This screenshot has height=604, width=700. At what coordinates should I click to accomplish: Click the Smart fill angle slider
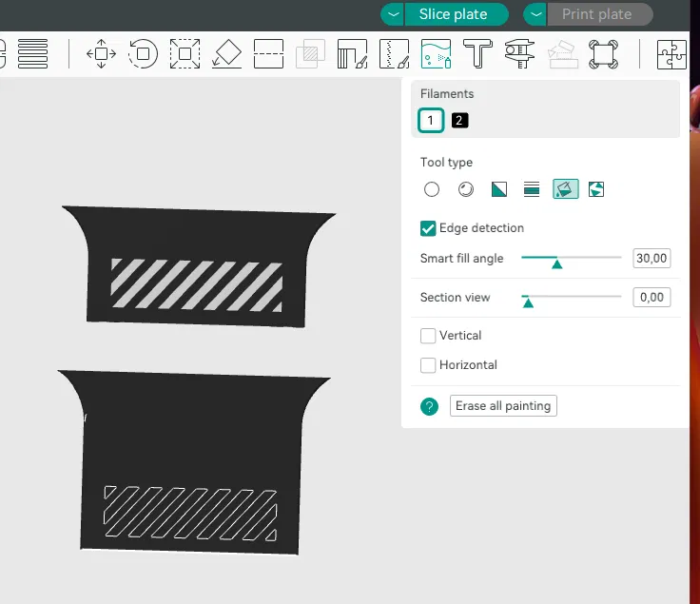click(571, 258)
